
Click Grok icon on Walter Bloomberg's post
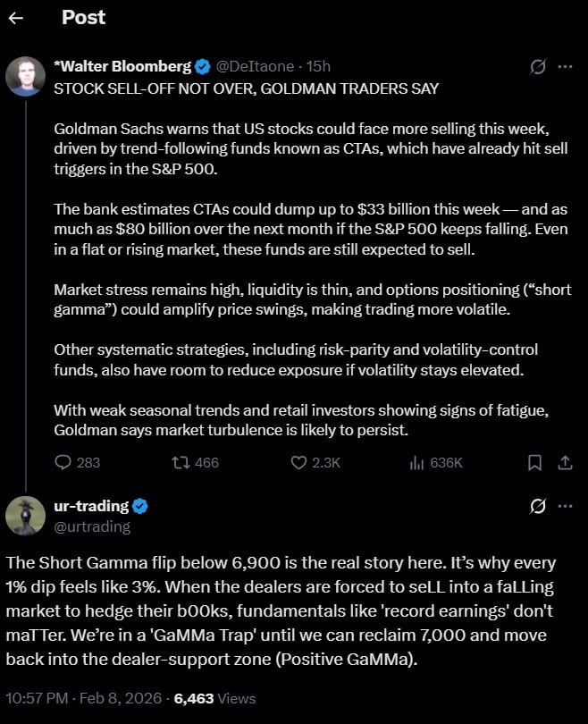538,67
